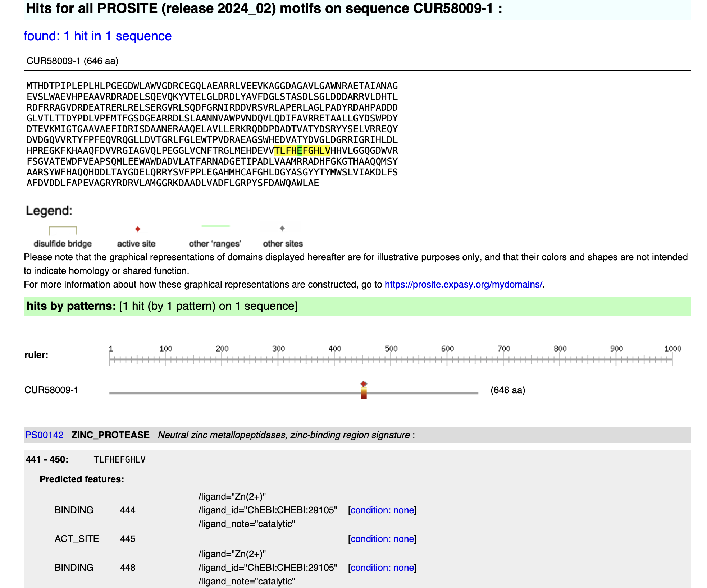The height and width of the screenshot is (588, 707).
Task: Click the disulfide bridge legend icon
Action: [x=63, y=230]
